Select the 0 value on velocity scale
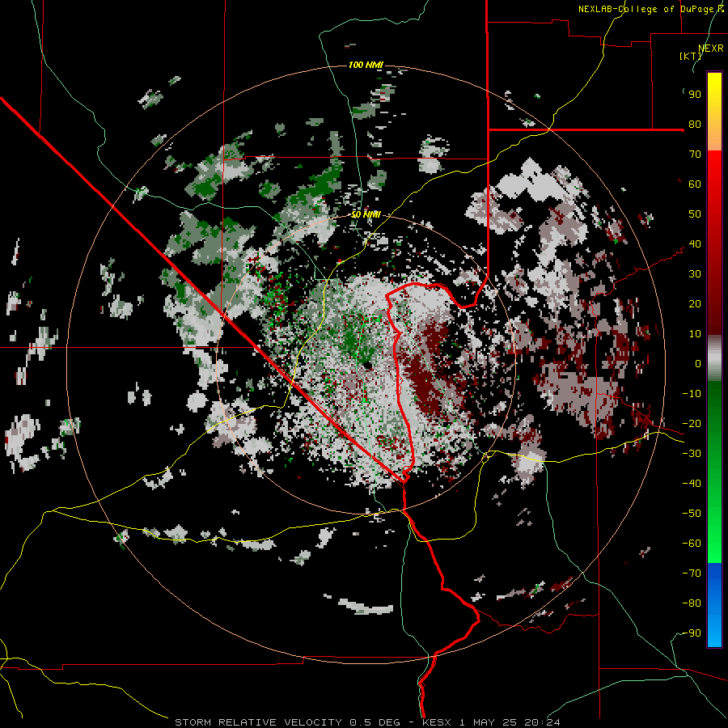 [x=698, y=364]
